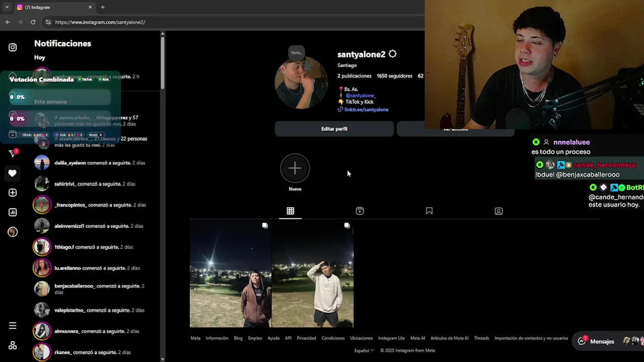Switch to the posts grid tab
Viewport: 644px width, 362px height.
290,211
